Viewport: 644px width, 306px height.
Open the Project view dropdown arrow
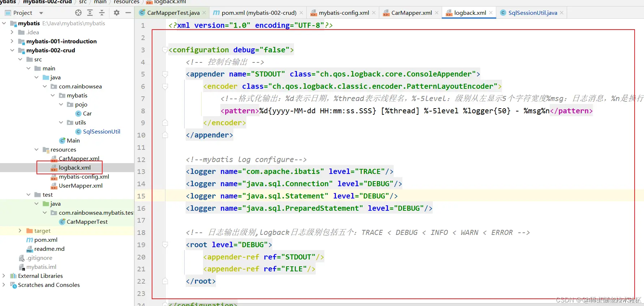coord(41,13)
